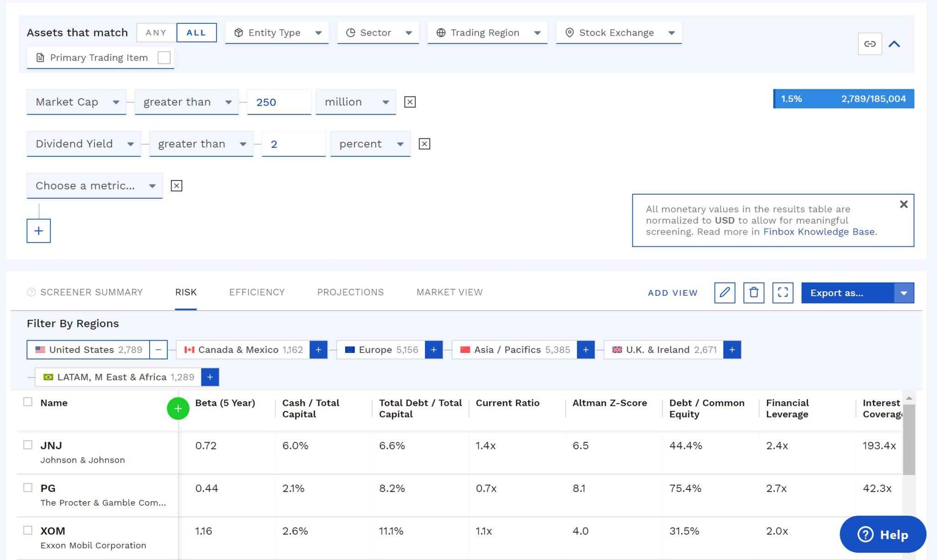The height and width of the screenshot is (560, 937).
Task: Edit Market Cap value 250 field
Action: (x=279, y=102)
